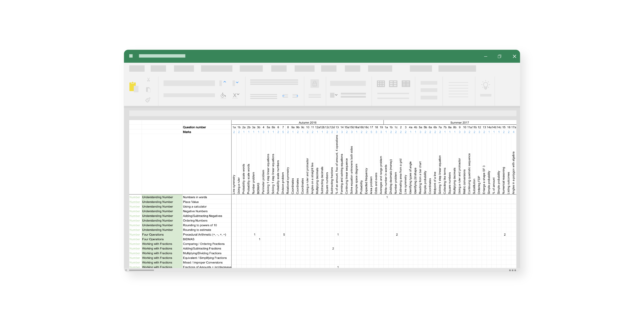Click the horizontal scrollbar thumb at bottom

pyautogui.click(x=142, y=270)
